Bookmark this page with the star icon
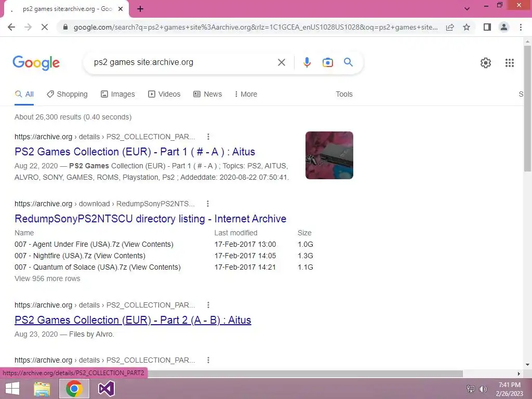Viewport: 532px width, 399px height. point(467,27)
